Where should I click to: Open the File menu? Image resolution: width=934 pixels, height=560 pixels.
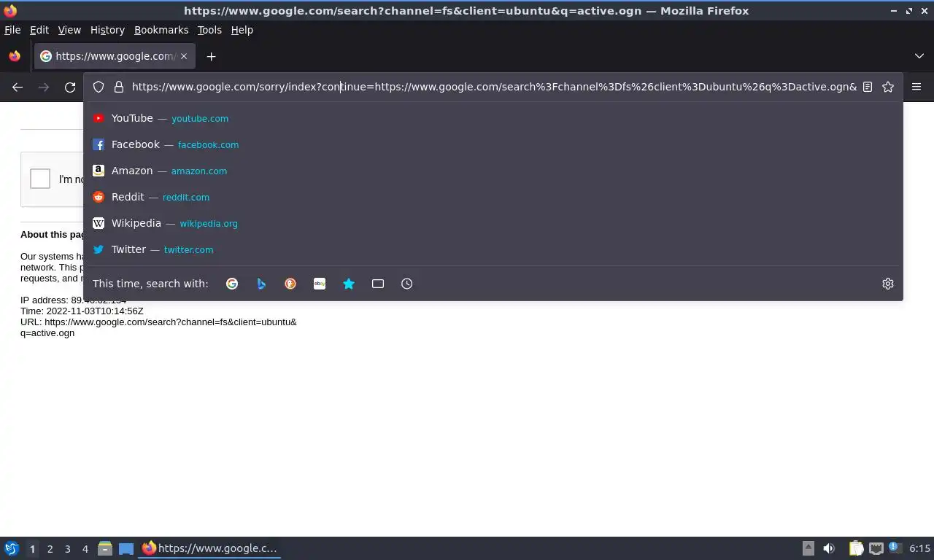[12, 30]
